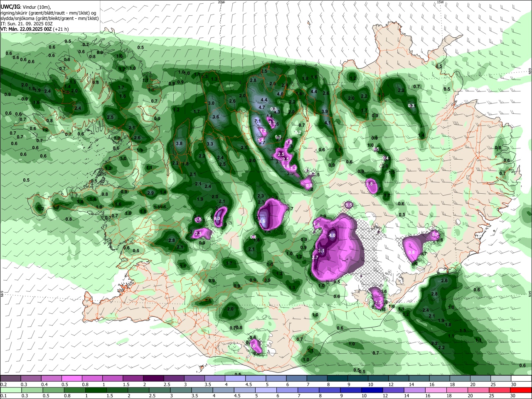Image resolution: width=532 pixels, height=399 pixels.
Task: Select the dark purple 2 mm swatch in top legend row
Action: [x=153, y=378]
